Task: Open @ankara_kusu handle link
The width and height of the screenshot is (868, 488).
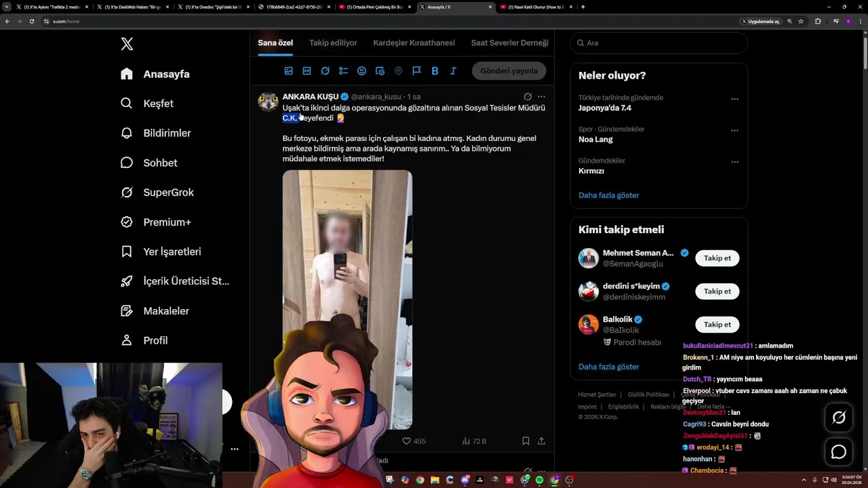Action: coord(376,97)
